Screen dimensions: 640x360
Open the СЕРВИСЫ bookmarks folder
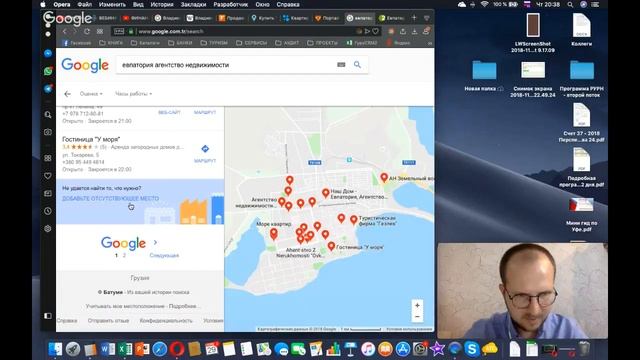tap(251, 43)
